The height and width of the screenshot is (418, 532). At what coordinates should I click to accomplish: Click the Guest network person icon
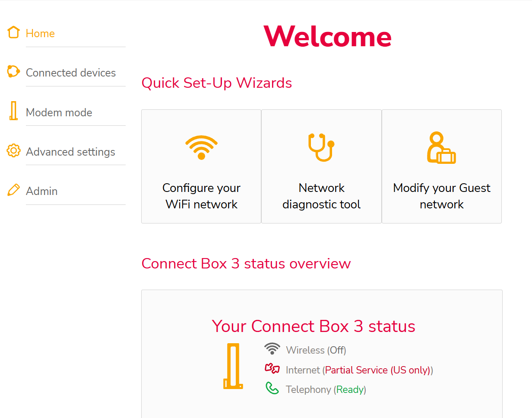tap(441, 147)
